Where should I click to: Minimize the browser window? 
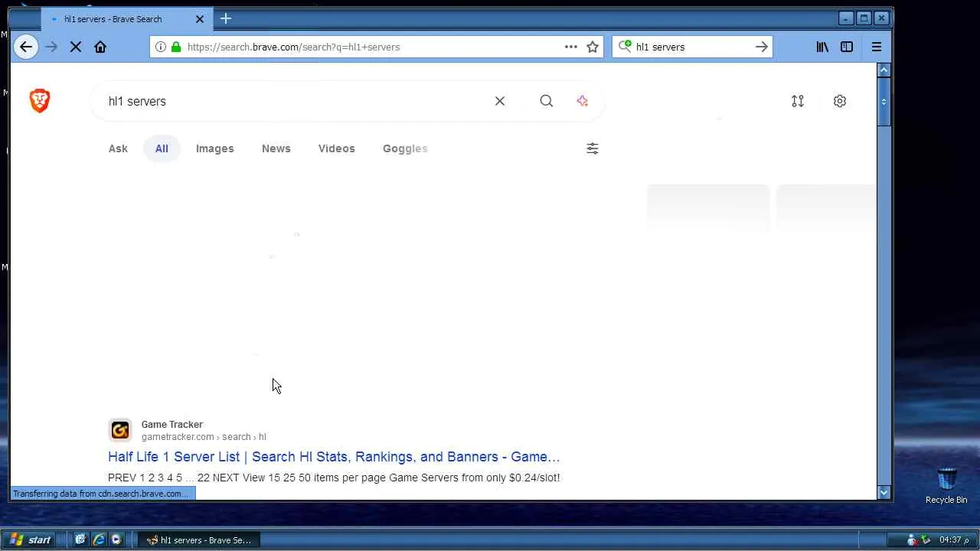(x=846, y=18)
